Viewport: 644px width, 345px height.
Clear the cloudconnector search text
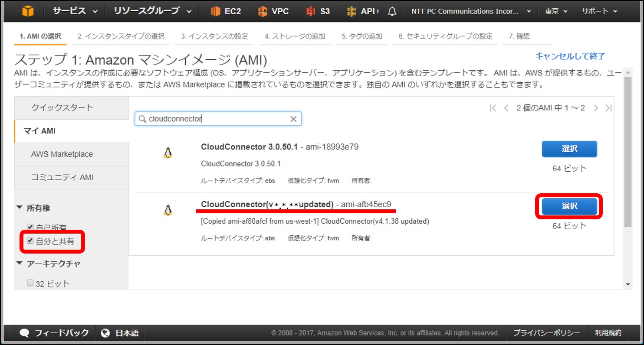[293, 119]
